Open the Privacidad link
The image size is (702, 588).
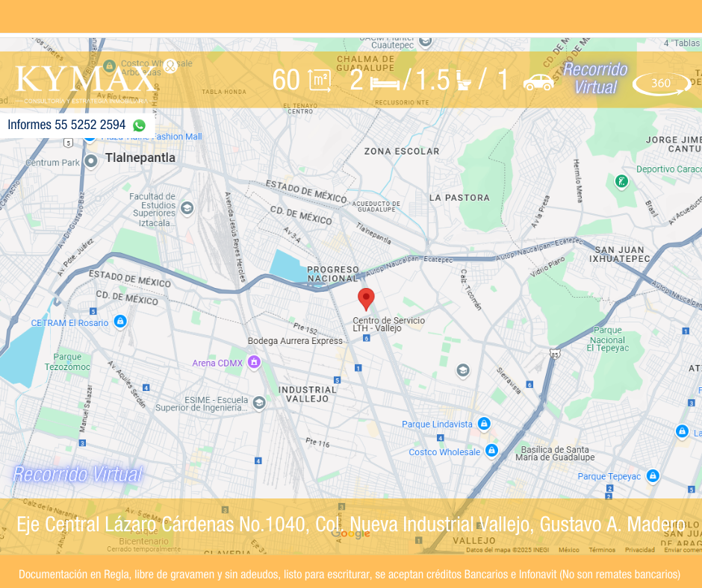pos(640,550)
